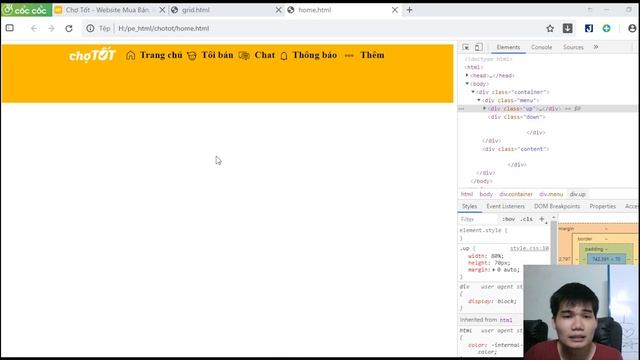Click body in the breadcrumb bar
Screen dimensions: 640x360
click(x=486, y=194)
